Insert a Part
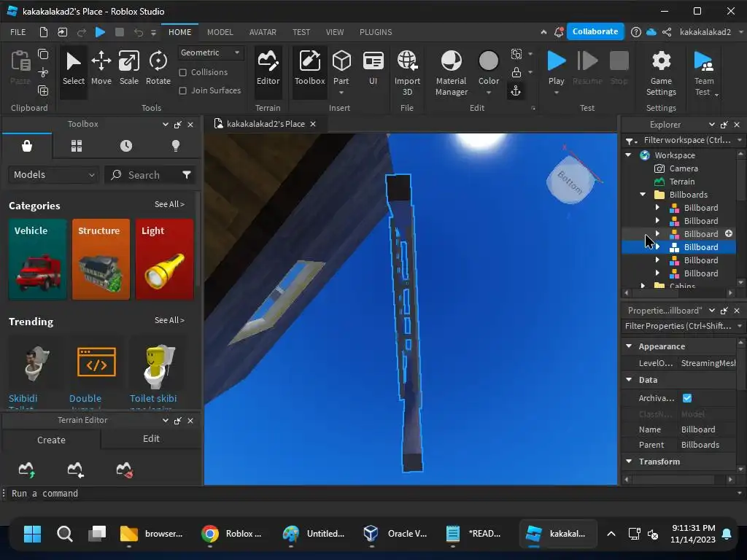Viewport: 747px width, 560px height. click(341, 66)
